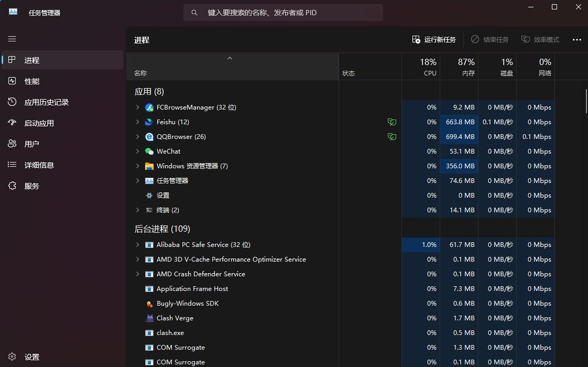Open the Performance (性能) panel icon
The height and width of the screenshot is (367, 588).
click(12, 81)
